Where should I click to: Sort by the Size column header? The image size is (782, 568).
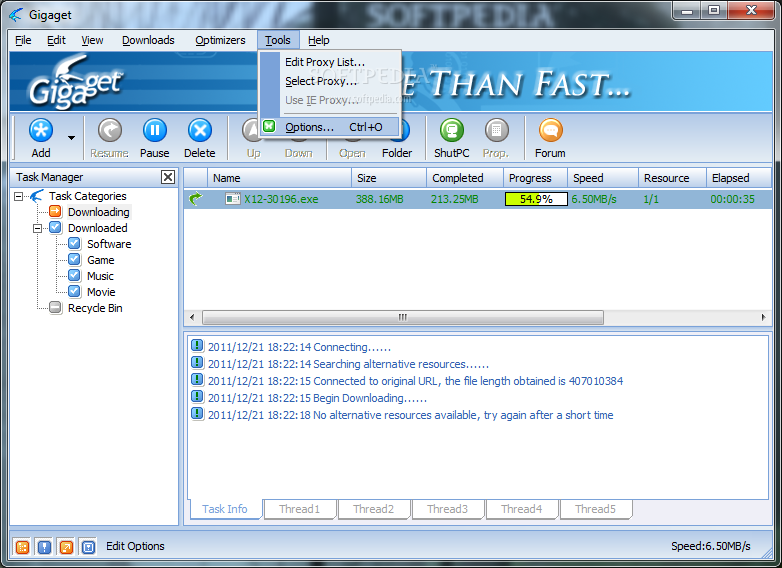point(389,178)
